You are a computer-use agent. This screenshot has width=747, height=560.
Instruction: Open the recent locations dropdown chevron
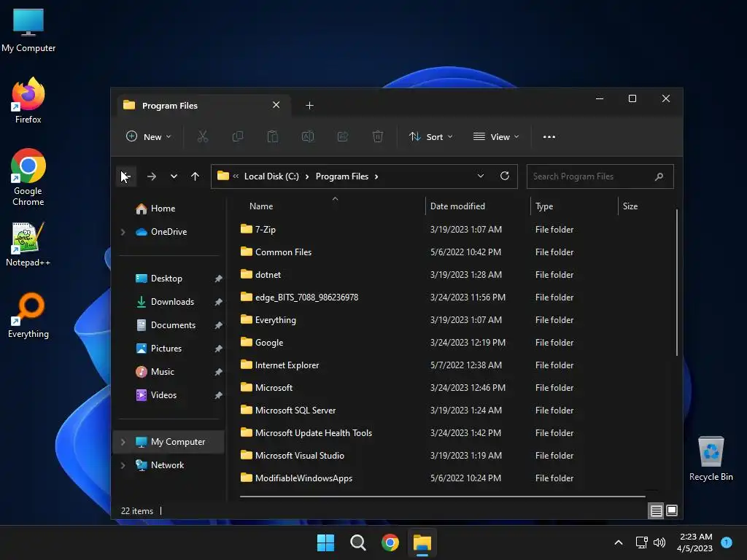click(174, 176)
